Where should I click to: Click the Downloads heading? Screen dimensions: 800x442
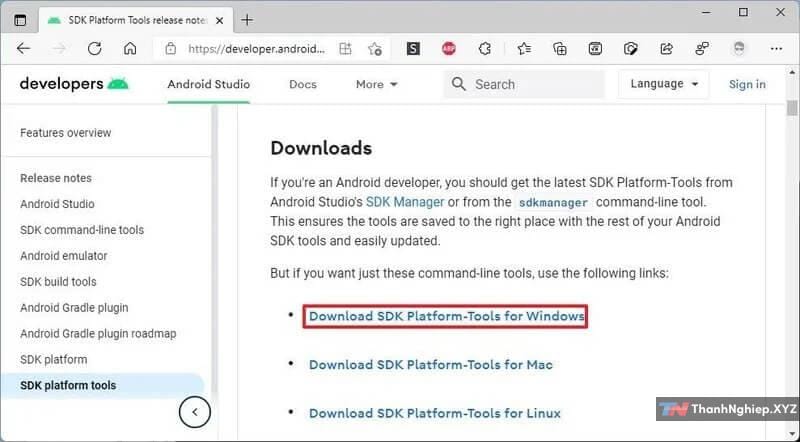(x=321, y=148)
